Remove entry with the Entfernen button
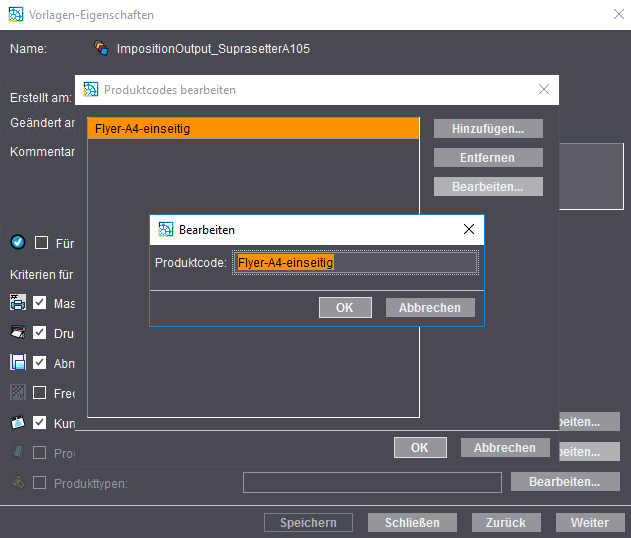Image resolution: width=631 pixels, height=538 pixels. [x=488, y=157]
